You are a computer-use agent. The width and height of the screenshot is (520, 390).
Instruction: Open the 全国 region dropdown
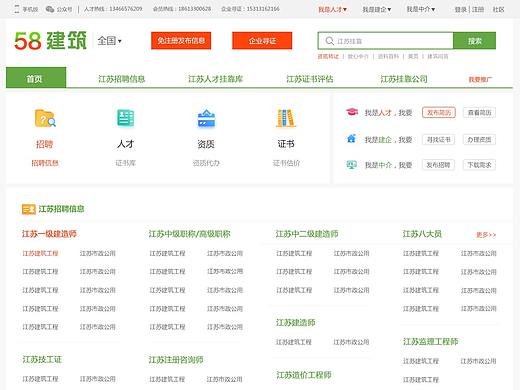click(x=109, y=41)
